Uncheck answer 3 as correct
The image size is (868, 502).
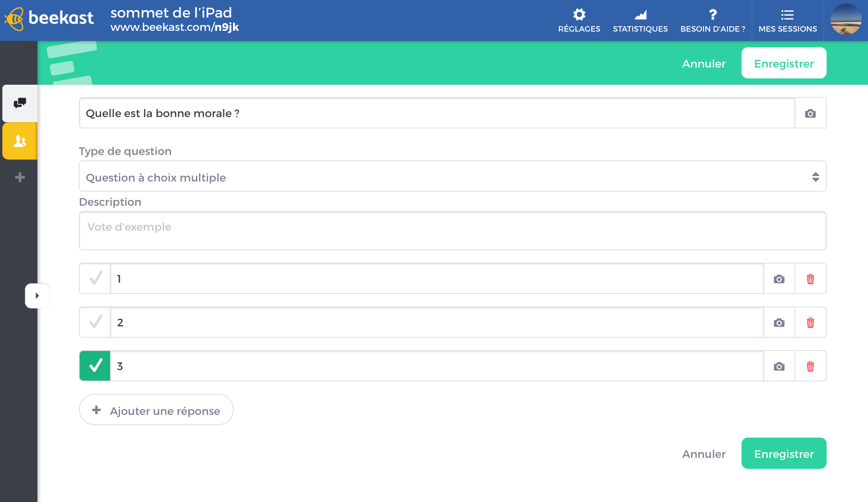click(95, 366)
